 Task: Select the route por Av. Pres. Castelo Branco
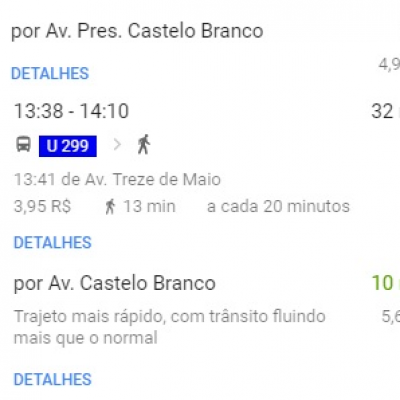point(137,31)
